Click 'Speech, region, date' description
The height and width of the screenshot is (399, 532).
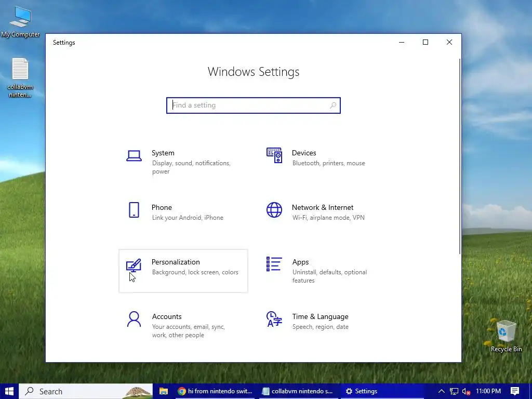click(x=320, y=327)
